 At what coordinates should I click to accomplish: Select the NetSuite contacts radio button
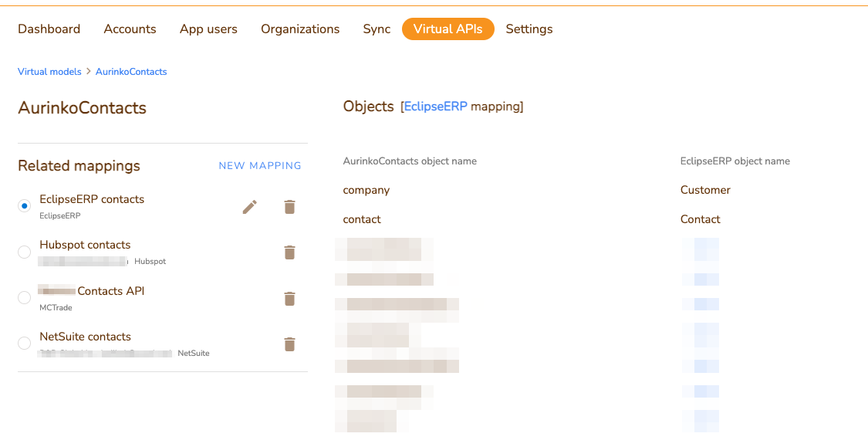[25, 344]
